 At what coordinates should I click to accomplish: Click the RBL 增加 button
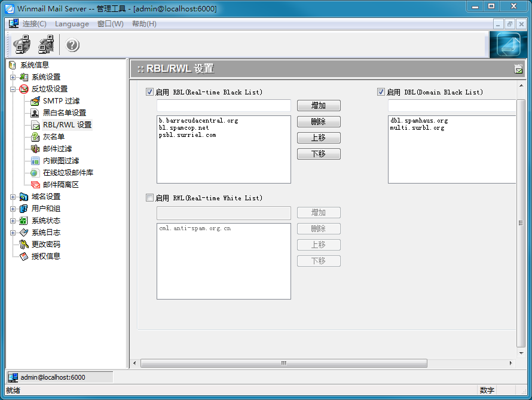coord(319,106)
